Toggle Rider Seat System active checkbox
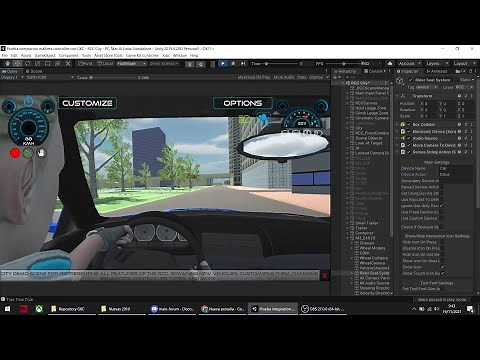 (x=410, y=80)
